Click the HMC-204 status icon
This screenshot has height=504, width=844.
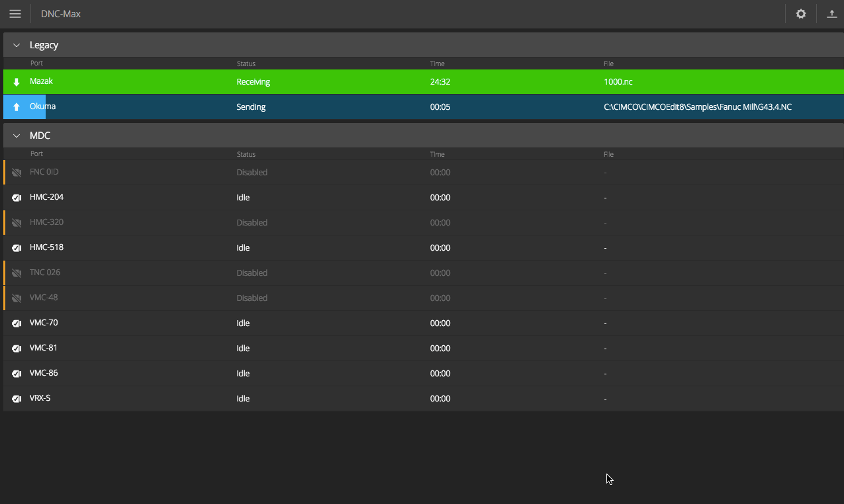point(17,198)
